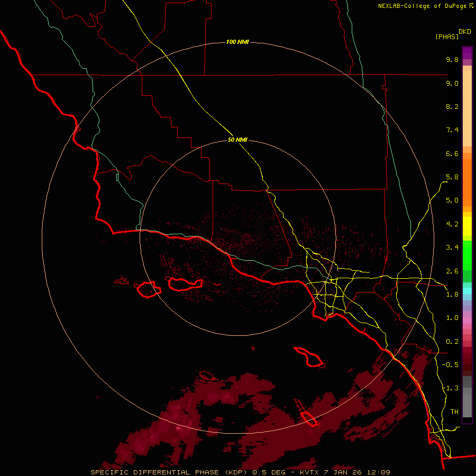Click the 6.6 scale value
The image size is (476, 476).
(x=452, y=153)
